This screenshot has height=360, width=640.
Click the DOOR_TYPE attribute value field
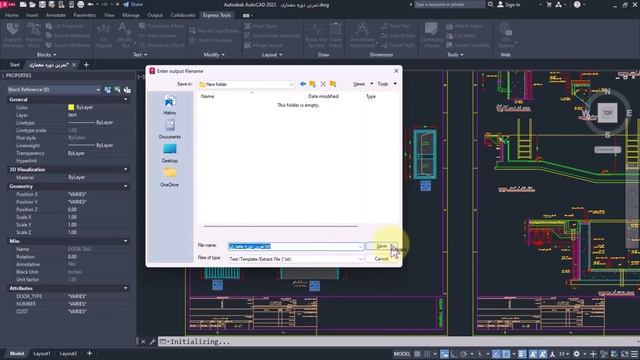(x=98, y=296)
